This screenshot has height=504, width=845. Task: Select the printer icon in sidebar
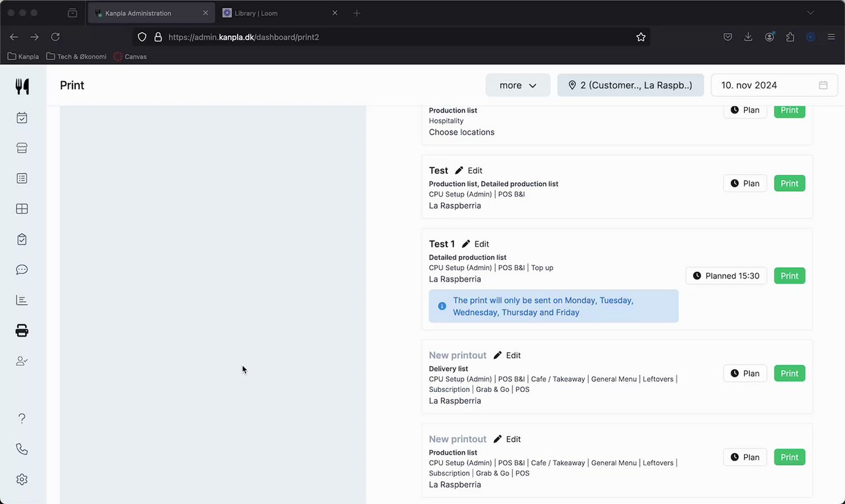pyautogui.click(x=22, y=331)
